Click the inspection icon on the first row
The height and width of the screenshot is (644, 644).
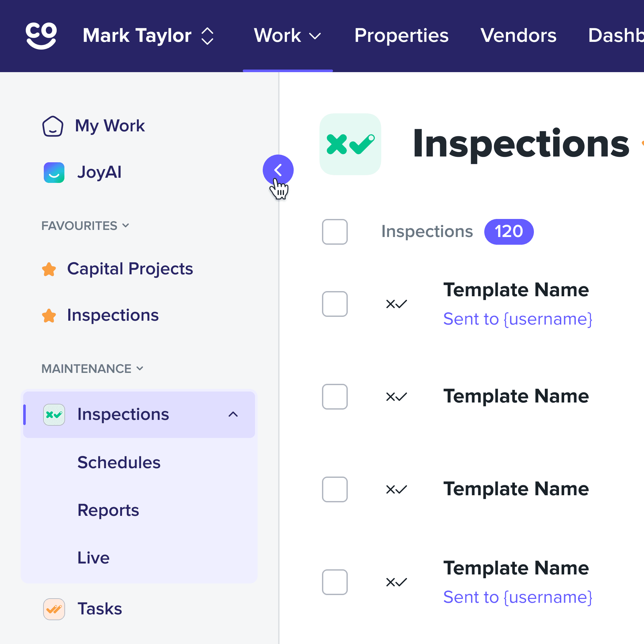396,304
